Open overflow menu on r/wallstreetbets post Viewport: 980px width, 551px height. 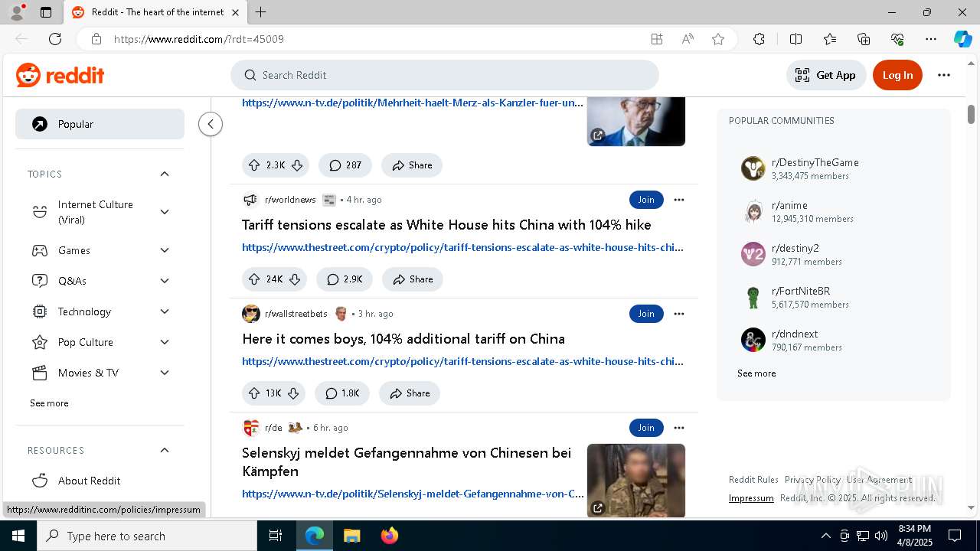[x=678, y=314]
